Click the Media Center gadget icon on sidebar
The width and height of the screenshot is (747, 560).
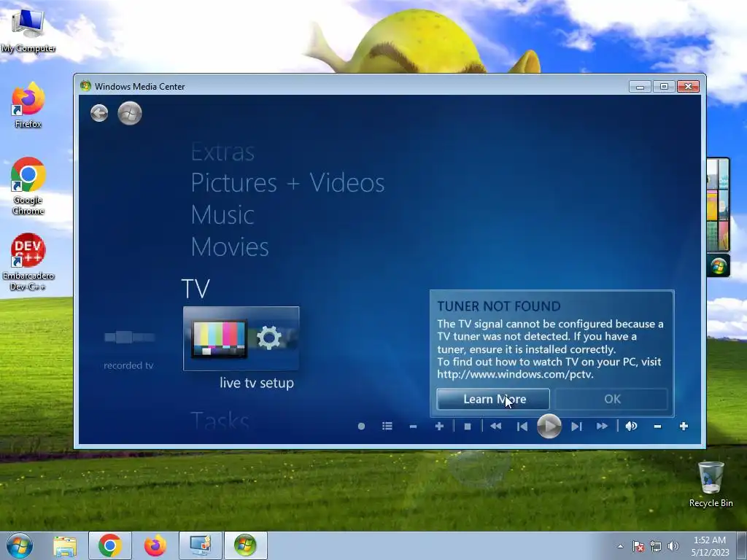pyautogui.click(x=719, y=265)
